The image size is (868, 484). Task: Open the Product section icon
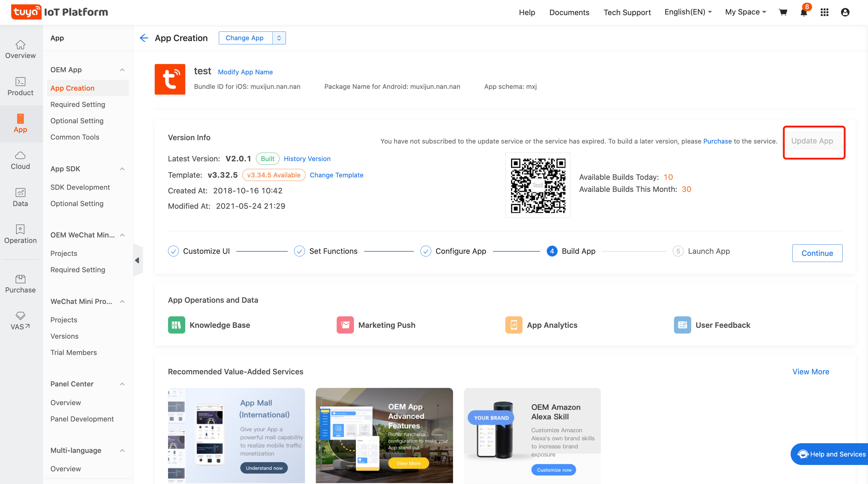point(20,82)
